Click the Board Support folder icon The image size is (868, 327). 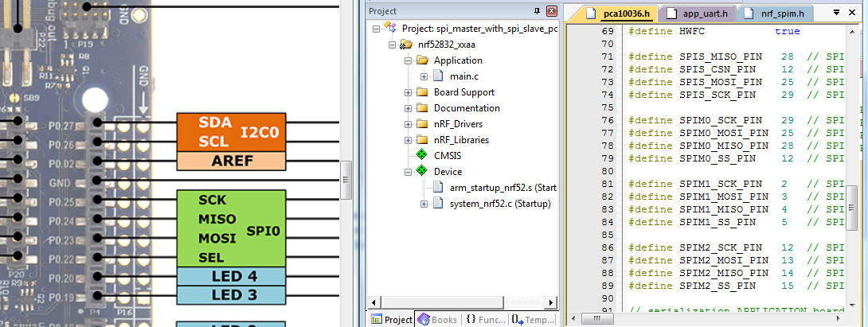pyautogui.click(x=422, y=91)
